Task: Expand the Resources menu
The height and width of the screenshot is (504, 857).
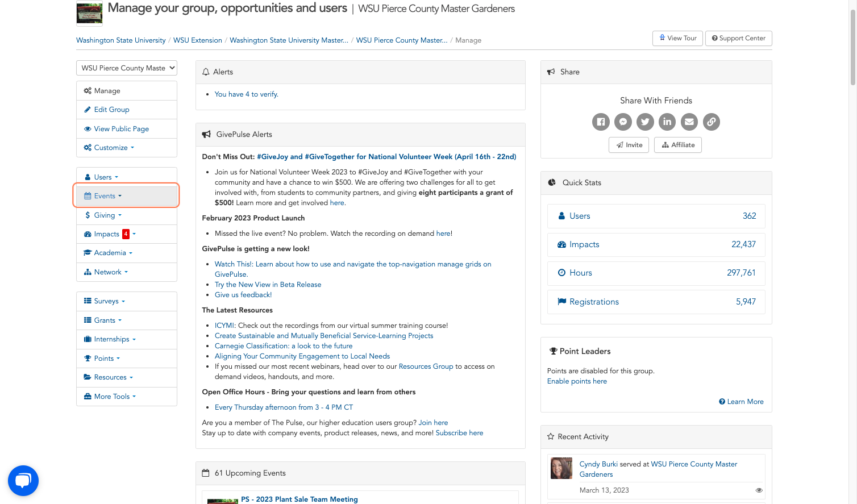Action: (x=127, y=377)
